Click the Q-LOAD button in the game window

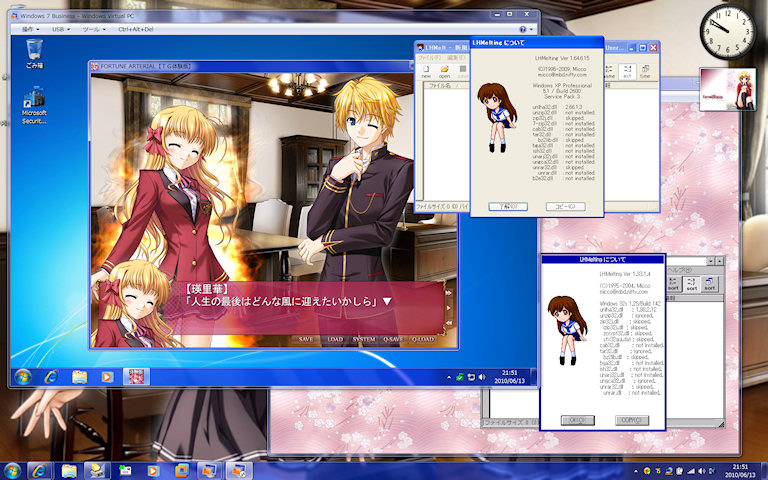click(423, 339)
